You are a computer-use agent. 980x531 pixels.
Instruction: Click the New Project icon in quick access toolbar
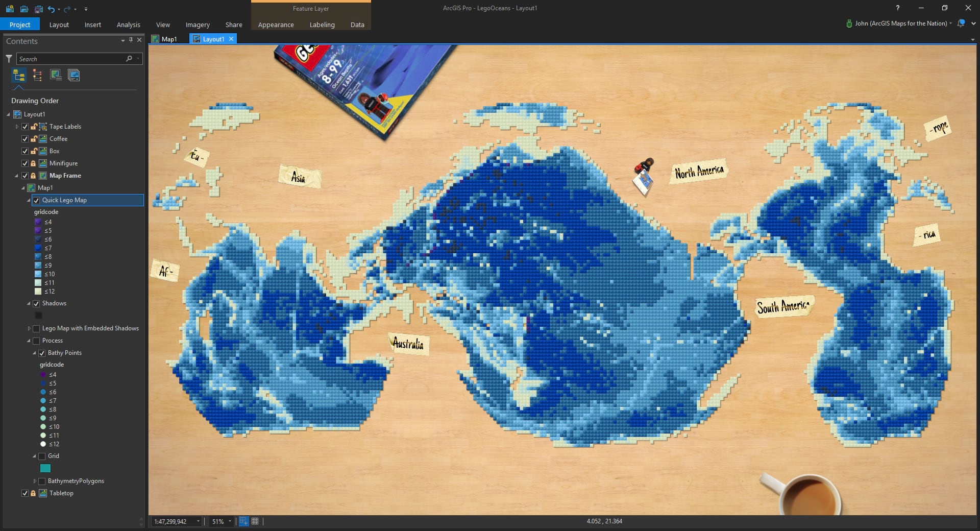(x=10, y=9)
